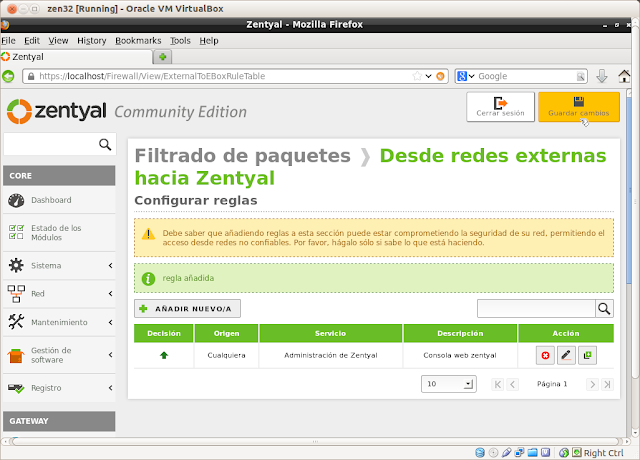Click the VirtualBox USB status icon

(506, 452)
